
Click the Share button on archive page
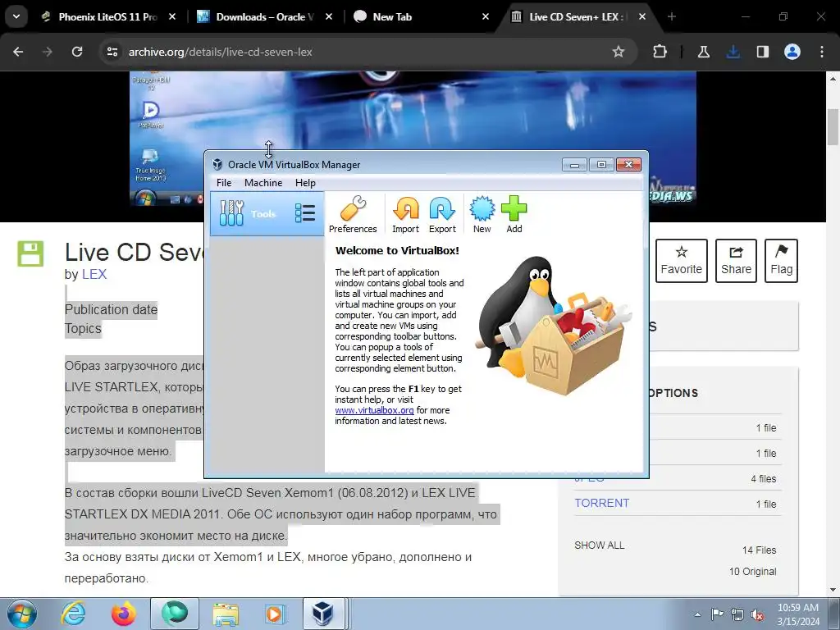pos(736,260)
